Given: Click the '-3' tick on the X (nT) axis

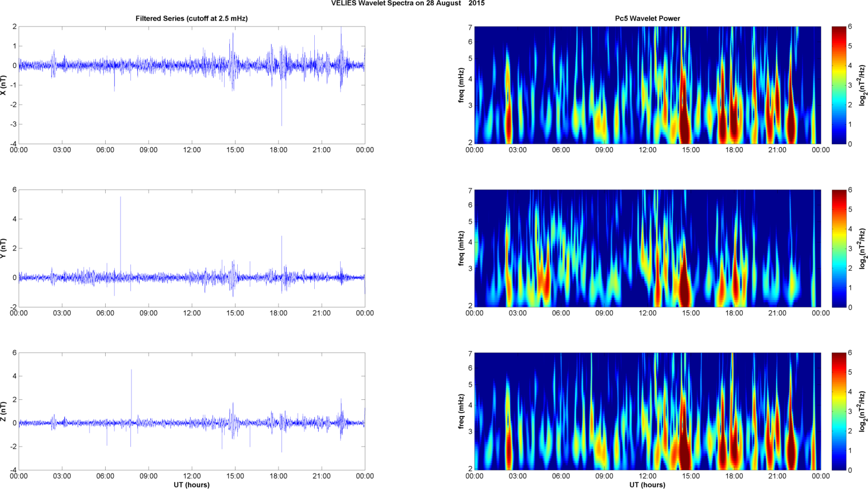Looking at the screenshot, I should click(13, 124).
